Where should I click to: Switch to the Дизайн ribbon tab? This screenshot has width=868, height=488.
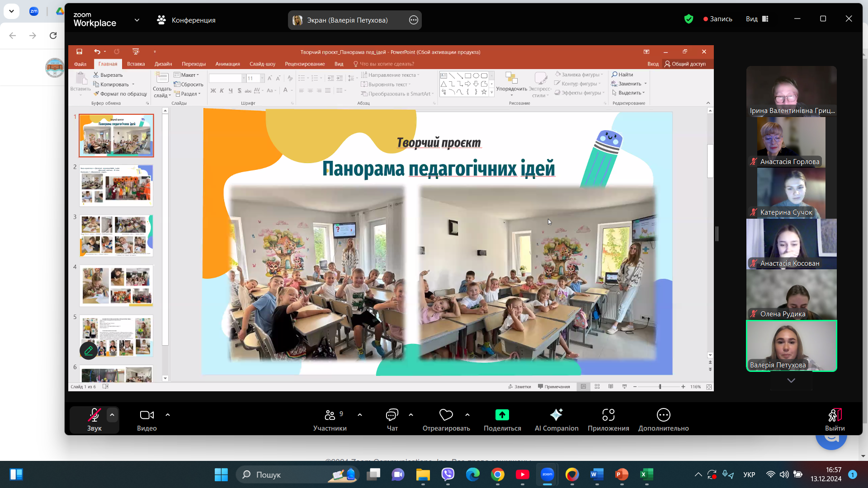163,64
